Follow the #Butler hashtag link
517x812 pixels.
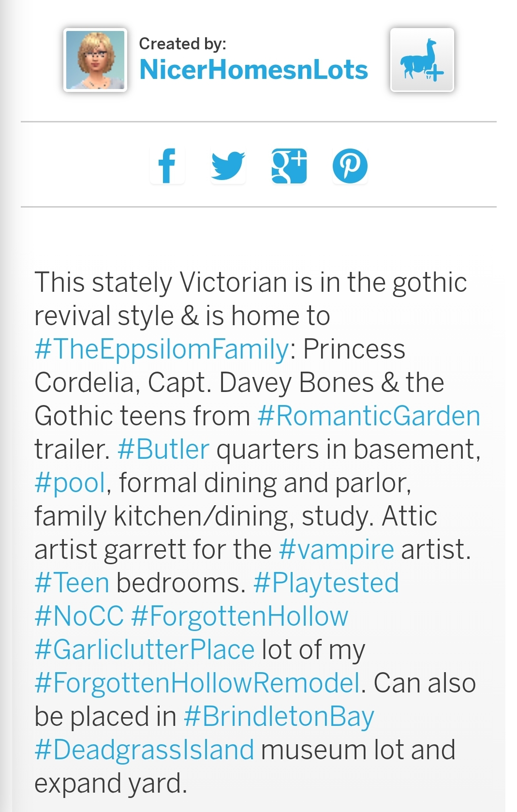pyautogui.click(x=163, y=450)
